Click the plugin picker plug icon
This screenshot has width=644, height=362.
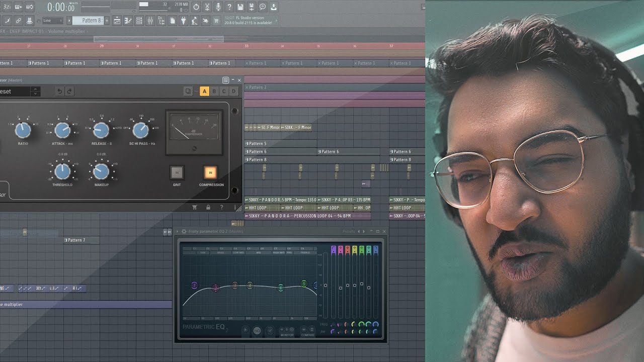pos(183,21)
